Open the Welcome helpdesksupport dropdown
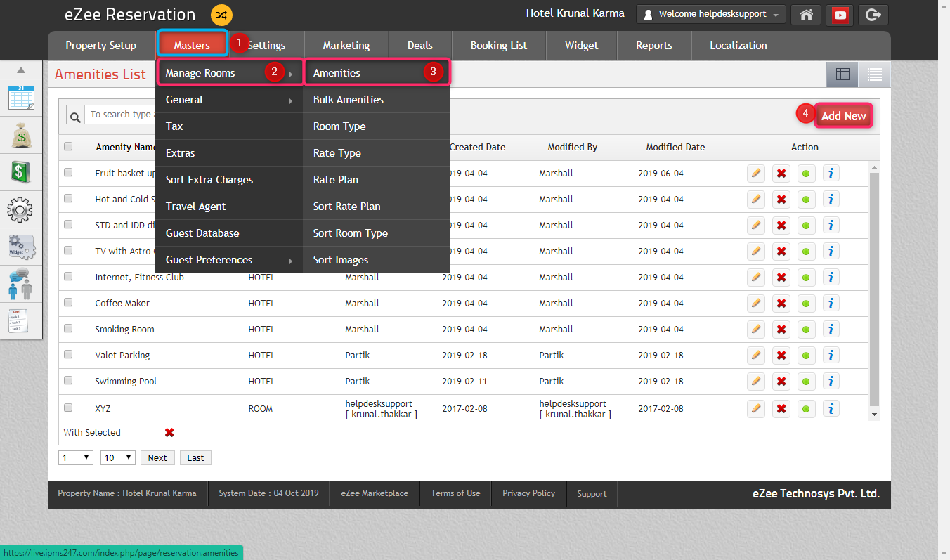 coord(711,15)
